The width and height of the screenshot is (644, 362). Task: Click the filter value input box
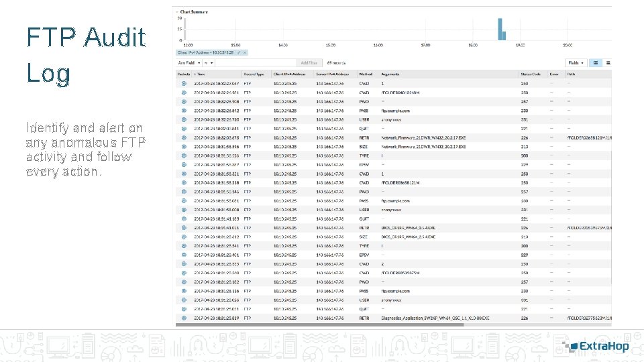tap(256, 63)
